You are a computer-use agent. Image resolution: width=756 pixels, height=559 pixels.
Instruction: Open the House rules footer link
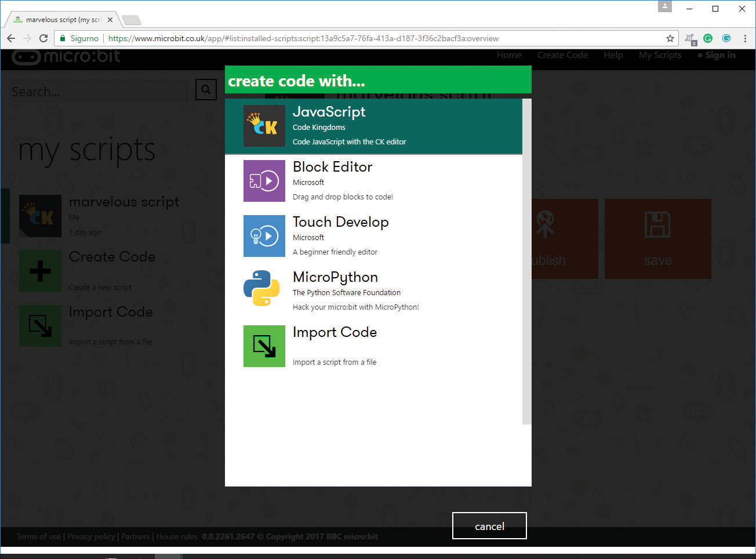click(x=177, y=536)
